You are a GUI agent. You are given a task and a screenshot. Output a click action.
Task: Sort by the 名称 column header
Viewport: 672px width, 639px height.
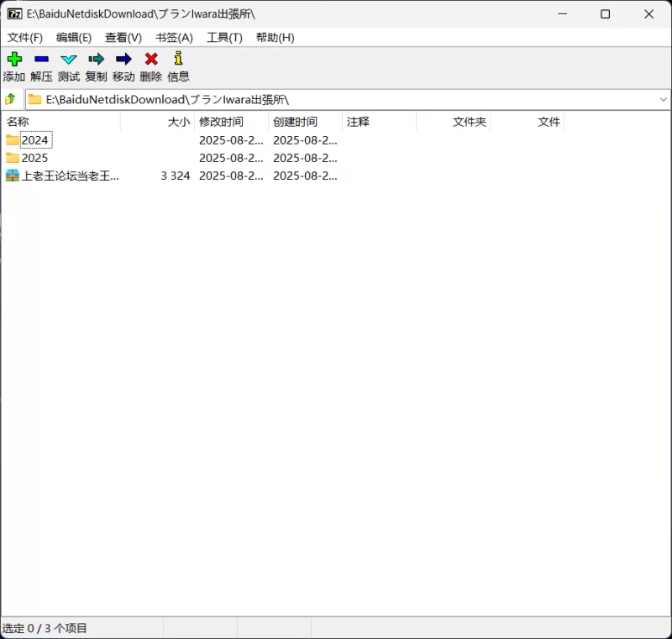tap(60, 122)
